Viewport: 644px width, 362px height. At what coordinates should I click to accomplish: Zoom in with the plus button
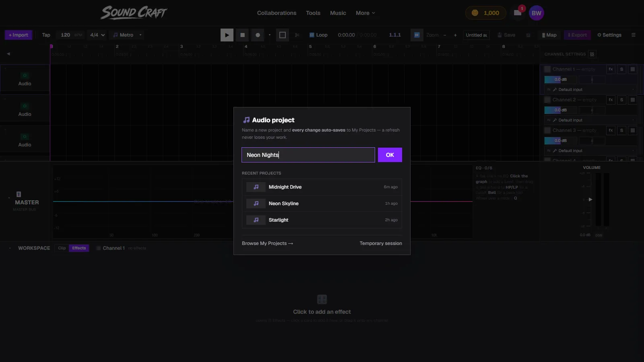[455, 35]
